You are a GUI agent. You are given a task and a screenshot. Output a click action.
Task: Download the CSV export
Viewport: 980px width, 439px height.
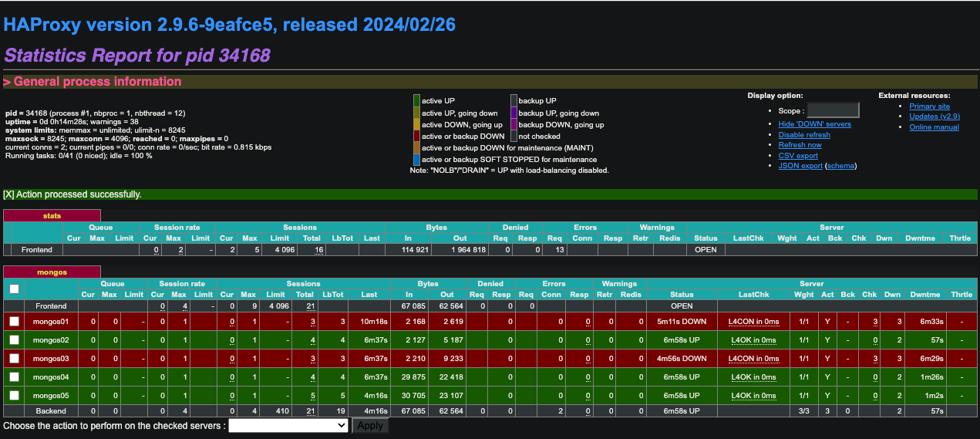[x=798, y=156]
